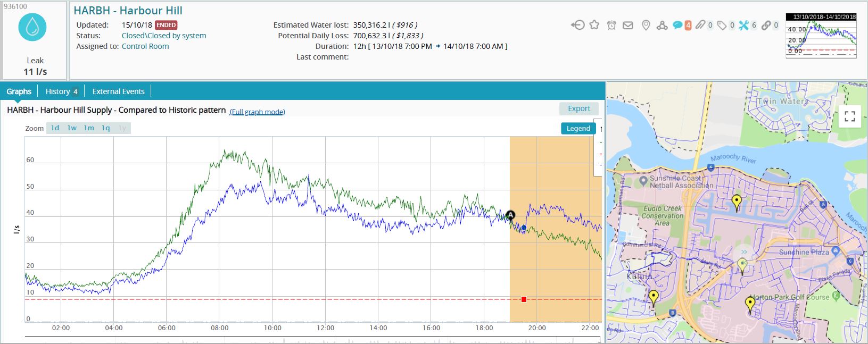Click the star favorite icon
Image resolution: width=868 pixels, height=344 pixels.
coord(594,25)
